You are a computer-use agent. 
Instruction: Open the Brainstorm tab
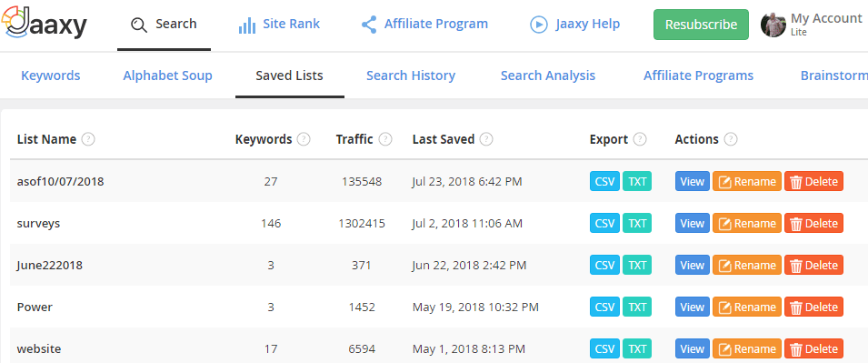tap(834, 76)
